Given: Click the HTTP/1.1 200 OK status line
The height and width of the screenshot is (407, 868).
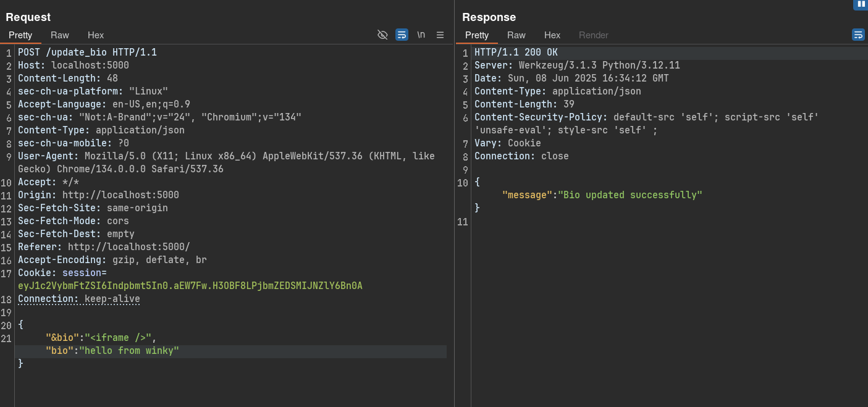Looking at the screenshot, I should [x=516, y=52].
